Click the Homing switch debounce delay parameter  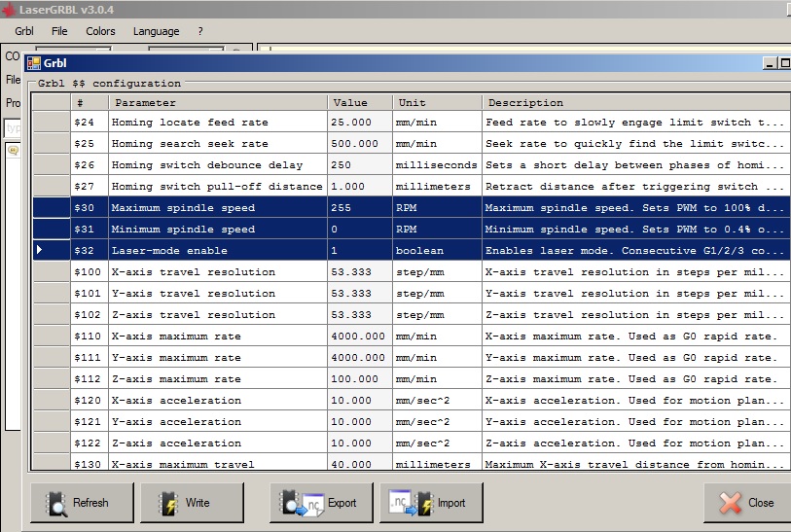(218, 165)
